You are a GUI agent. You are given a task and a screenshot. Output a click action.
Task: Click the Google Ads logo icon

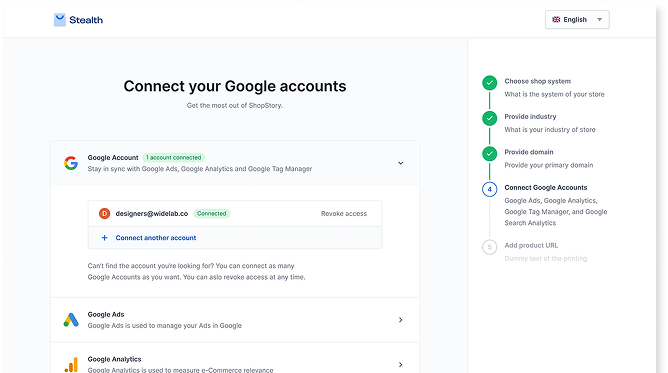(71, 320)
